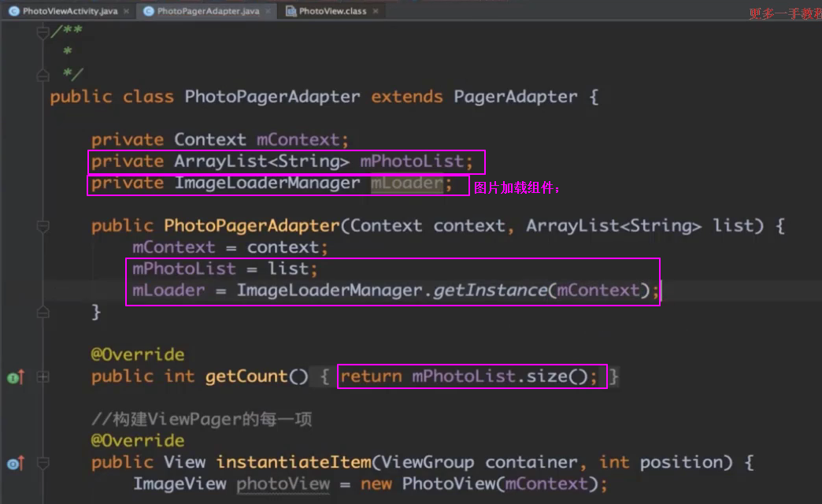This screenshot has height=504, width=822.
Task: Click the @Override annotation above getCount
Action: click(137, 355)
